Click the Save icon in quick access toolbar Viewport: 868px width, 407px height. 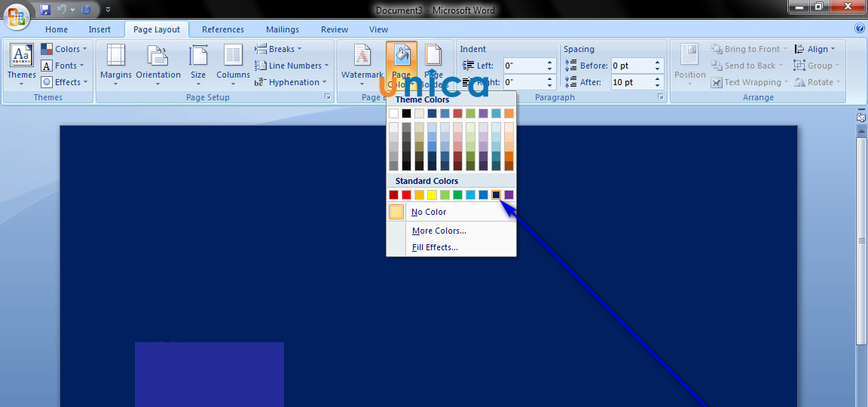(x=45, y=10)
